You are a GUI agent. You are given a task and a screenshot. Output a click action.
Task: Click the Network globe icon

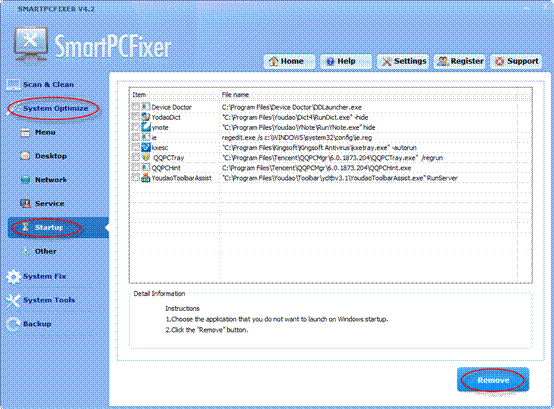[x=25, y=180]
